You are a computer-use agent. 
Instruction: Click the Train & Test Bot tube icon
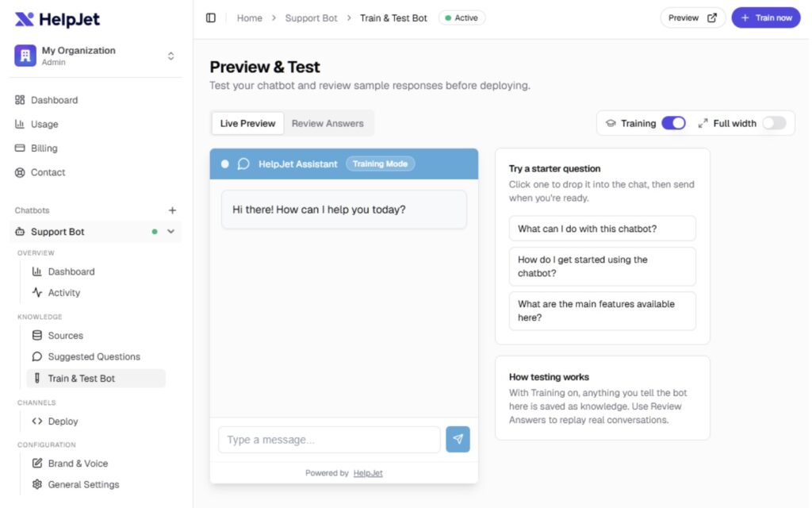point(36,379)
